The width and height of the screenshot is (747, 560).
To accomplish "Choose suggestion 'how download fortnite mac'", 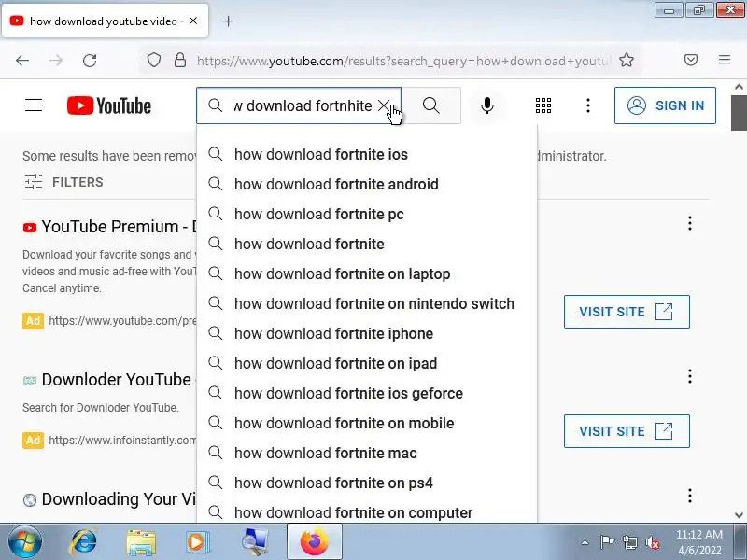I will pyautogui.click(x=367, y=454).
